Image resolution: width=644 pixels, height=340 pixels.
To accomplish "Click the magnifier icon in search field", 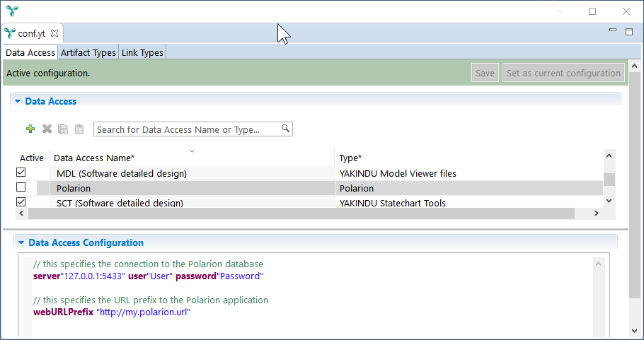I will click(285, 129).
